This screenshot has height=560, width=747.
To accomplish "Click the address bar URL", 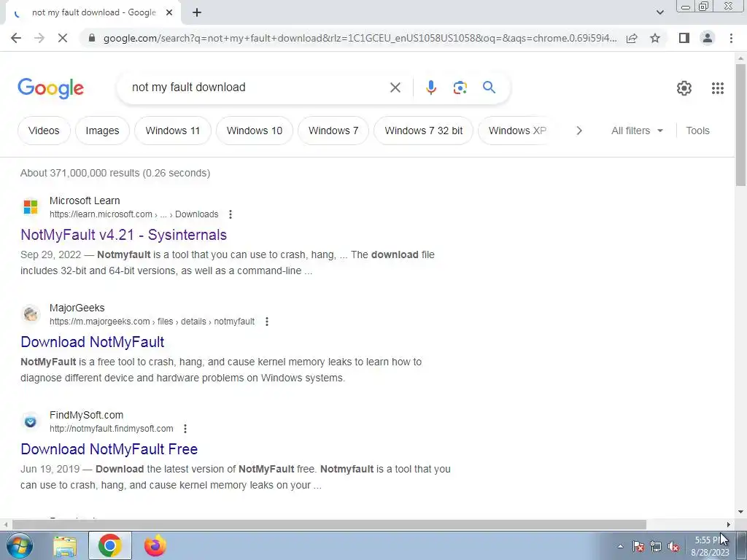I will pyautogui.click(x=360, y=38).
